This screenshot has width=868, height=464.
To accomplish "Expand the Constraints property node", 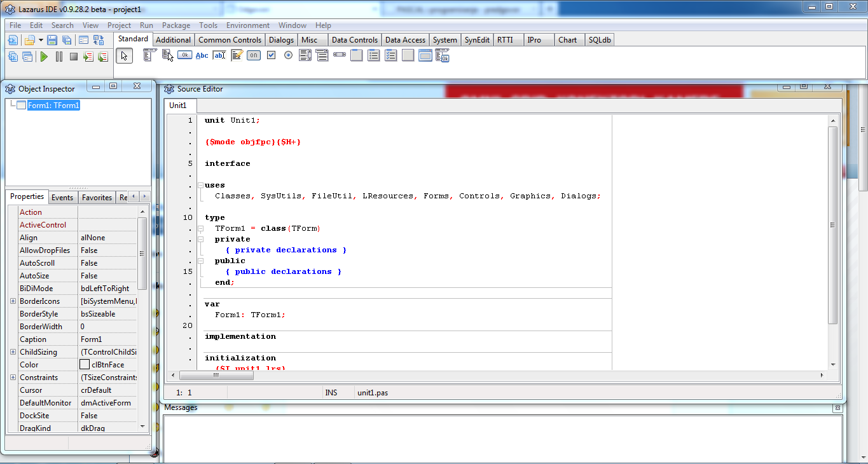I will (x=13, y=378).
